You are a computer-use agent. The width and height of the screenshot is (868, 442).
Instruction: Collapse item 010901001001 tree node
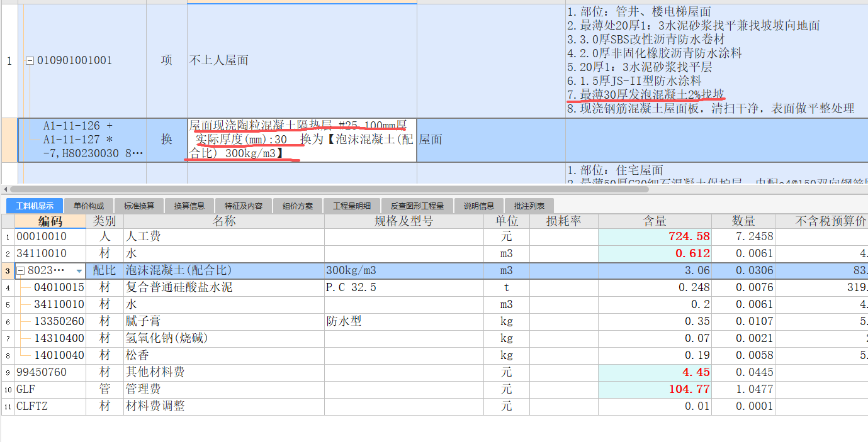30,61
